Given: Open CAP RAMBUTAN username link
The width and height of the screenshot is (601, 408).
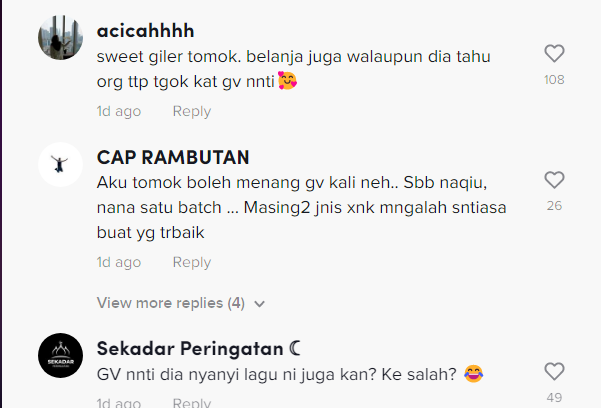Looking at the screenshot, I should point(173,157).
